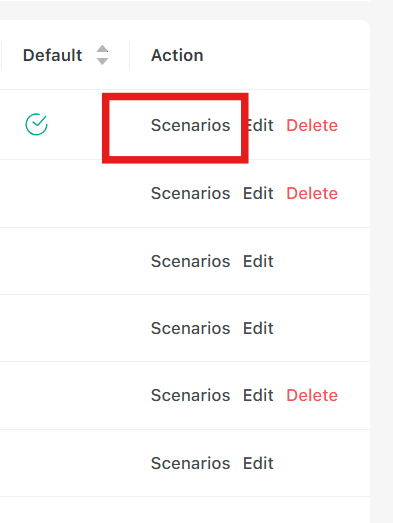This screenshot has height=523, width=393.
Task: Edit the second row entry
Action: (x=258, y=193)
